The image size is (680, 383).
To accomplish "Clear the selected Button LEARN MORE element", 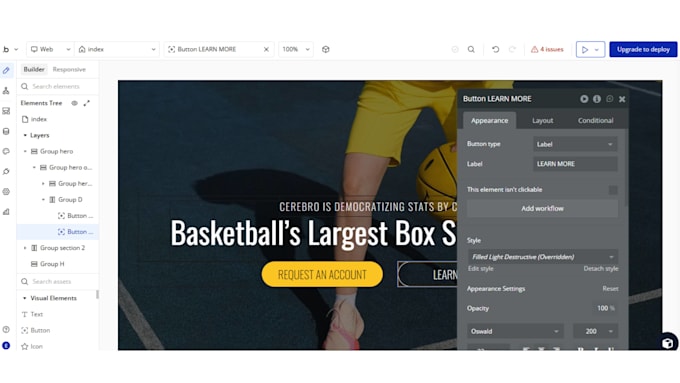I will pos(266,49).
